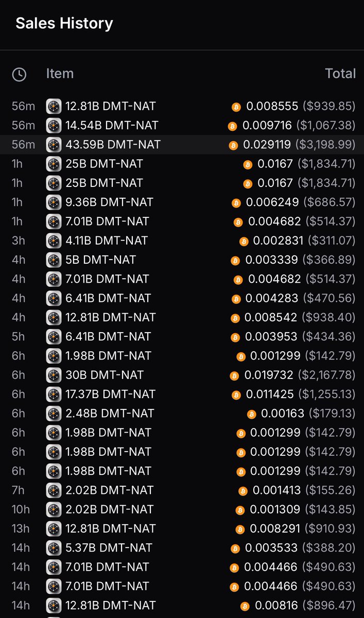Click the ($1,255.13) dollar value
This screenshot has width=364, height=618.
click(x=327, y=394)
